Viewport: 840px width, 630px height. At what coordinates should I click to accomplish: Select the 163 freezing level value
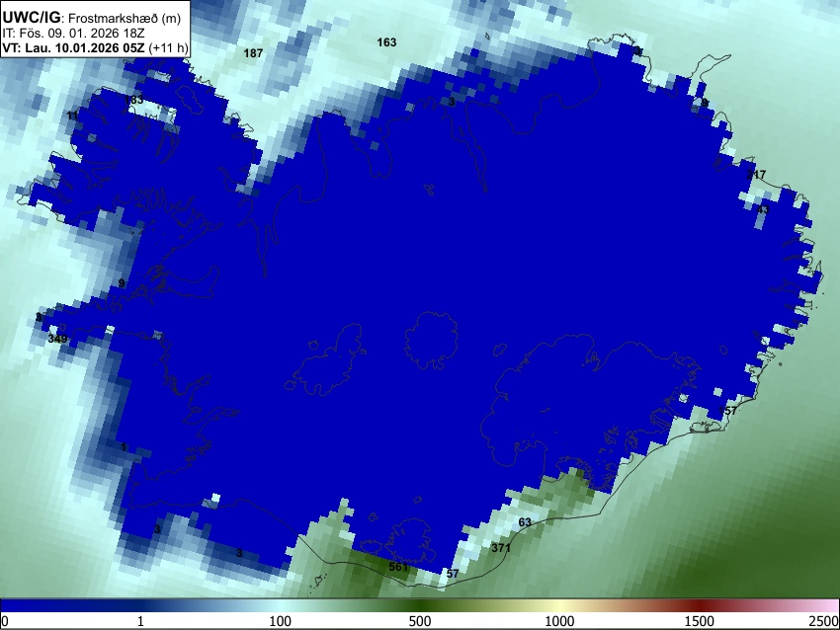386,42
